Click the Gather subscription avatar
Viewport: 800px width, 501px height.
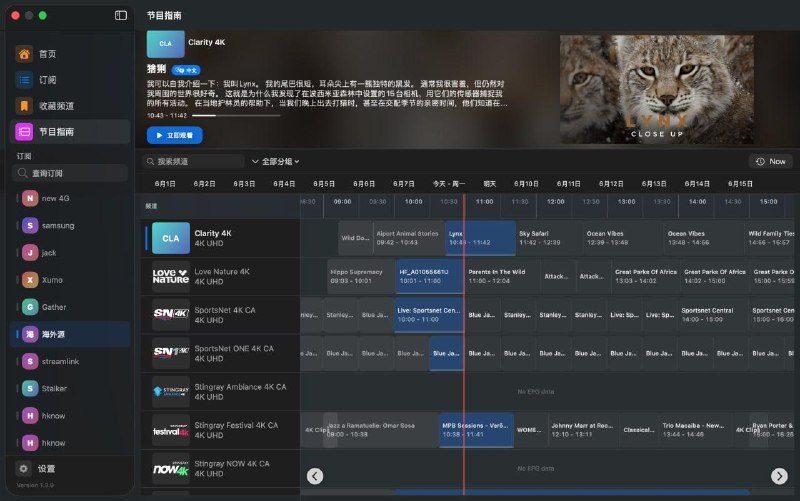pyautogui.click(x=30, y=307)
